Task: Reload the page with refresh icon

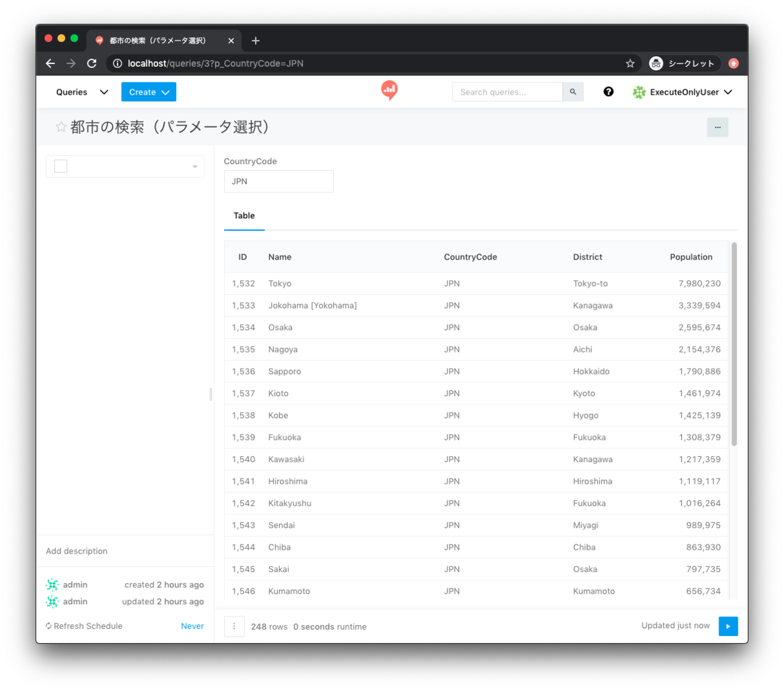Action: [x=92, y=63]
